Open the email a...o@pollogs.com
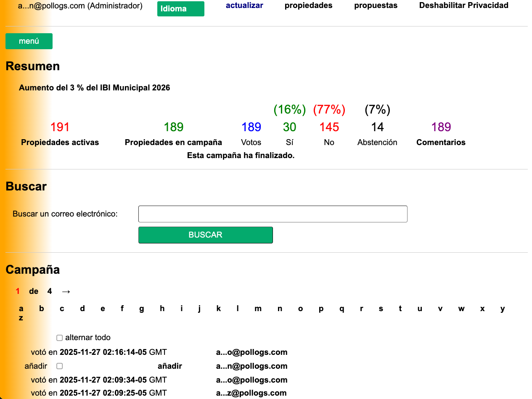Image resolution: width=532 pixels, height=399 pixels. [251, 352]
